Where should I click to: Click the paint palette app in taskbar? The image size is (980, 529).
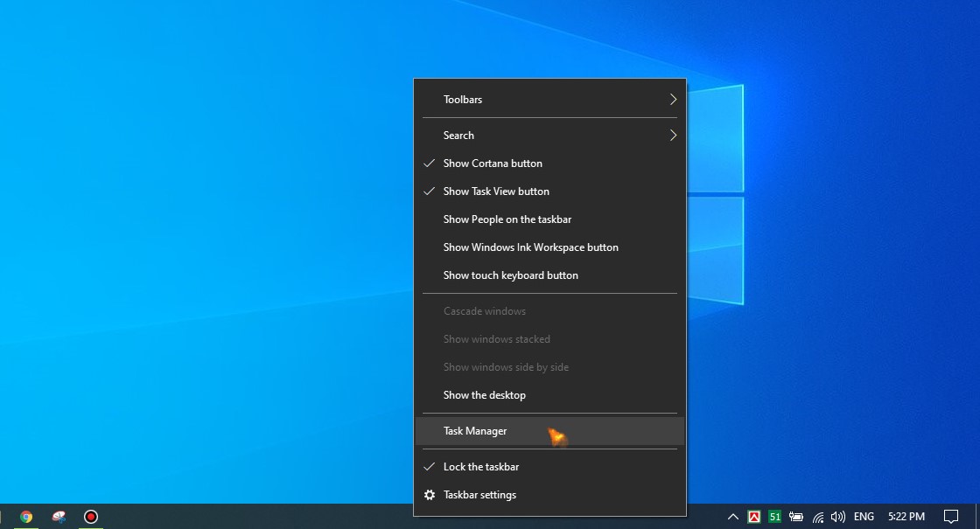(59, 517)
